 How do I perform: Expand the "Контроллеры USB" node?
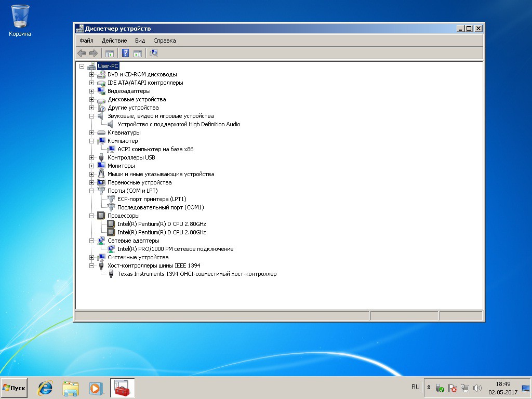pos(91,157)
